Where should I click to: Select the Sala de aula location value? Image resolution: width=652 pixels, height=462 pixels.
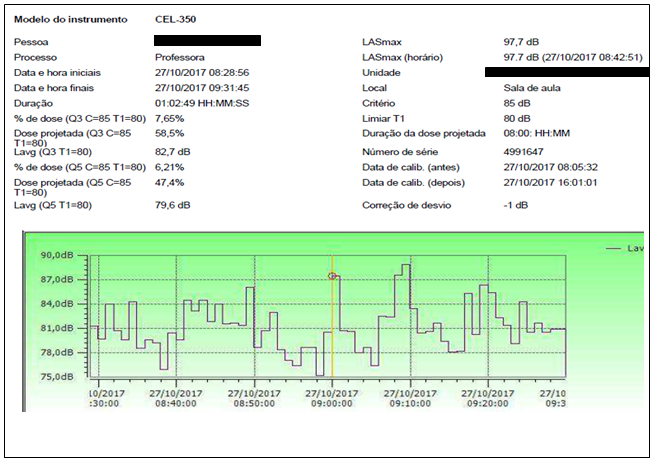(529, 88)
